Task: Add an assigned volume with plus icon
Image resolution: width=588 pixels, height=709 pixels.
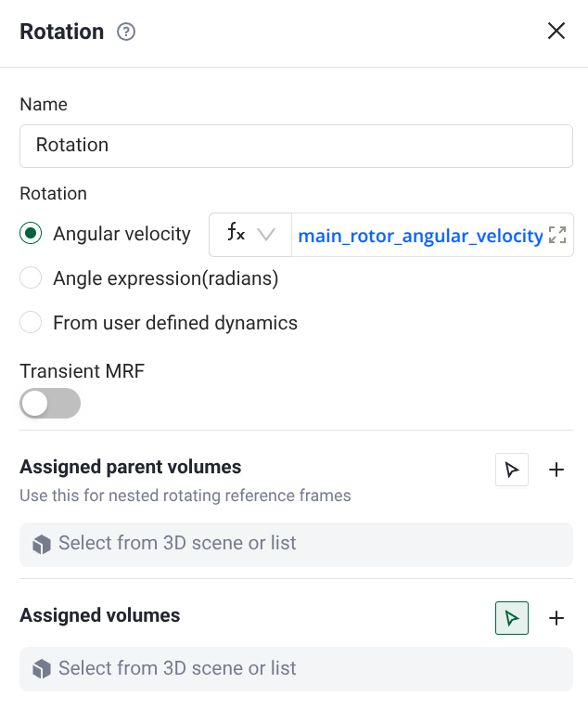Action: 556,618
